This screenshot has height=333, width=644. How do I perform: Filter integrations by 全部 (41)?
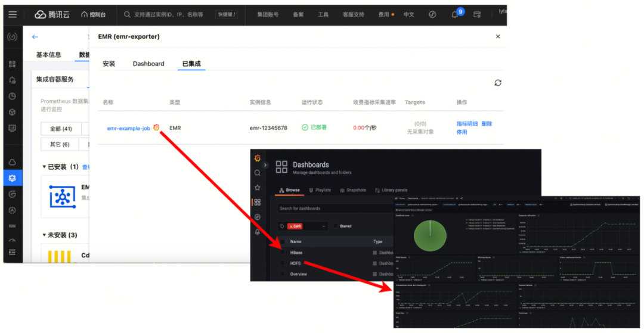(61, 129)
